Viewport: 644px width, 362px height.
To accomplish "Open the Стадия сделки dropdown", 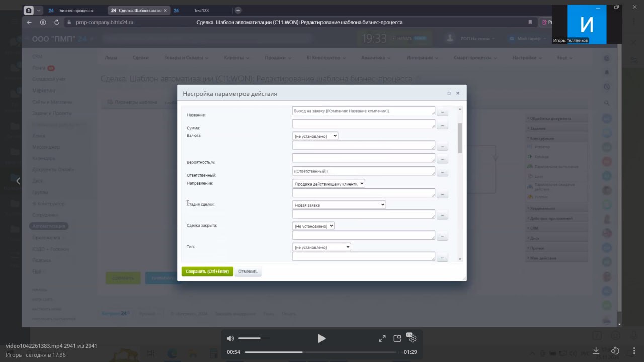I will coord(339,205).
